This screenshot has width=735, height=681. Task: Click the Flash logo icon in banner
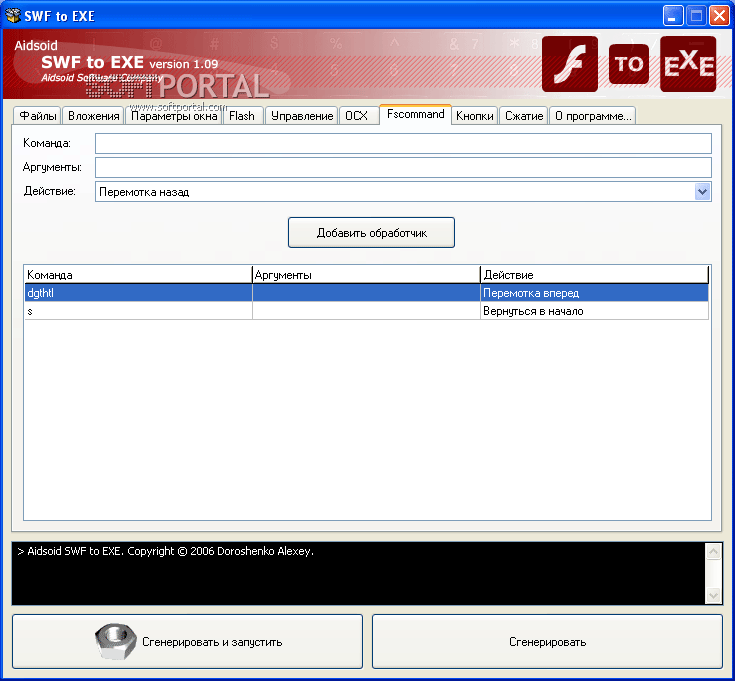pos(570,64)
